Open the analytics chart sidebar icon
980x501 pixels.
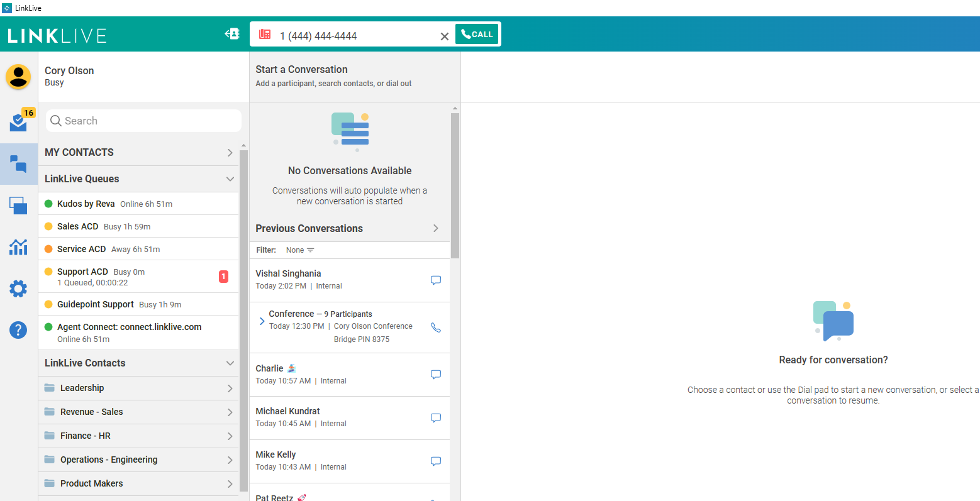coord(18,247)
